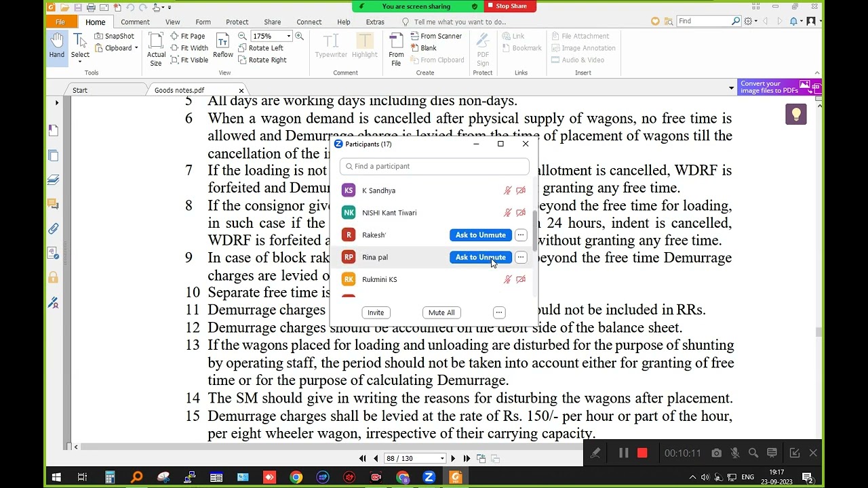This screenshot has width=868, height=488.
Task: Go to next page
Action: 453,458
